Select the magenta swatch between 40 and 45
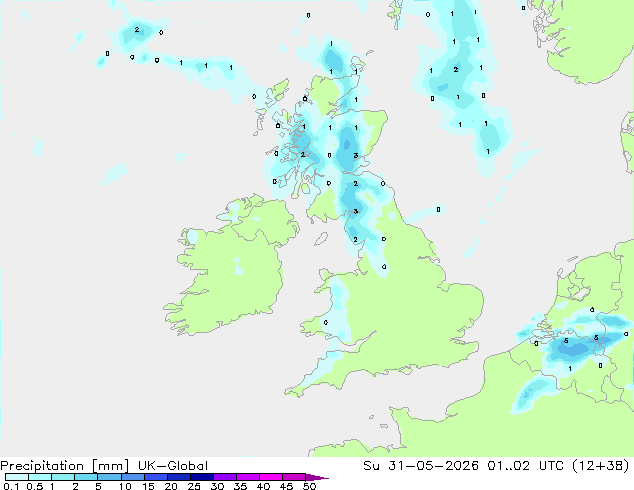The height and width of the screenshot is (490, 634). click(271, 477)
